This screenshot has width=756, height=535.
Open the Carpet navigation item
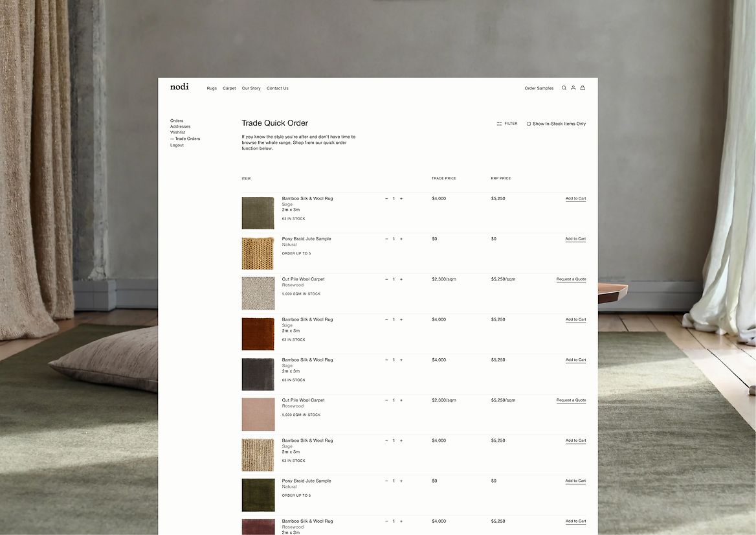pyautogui.click(x=229, y=88)
